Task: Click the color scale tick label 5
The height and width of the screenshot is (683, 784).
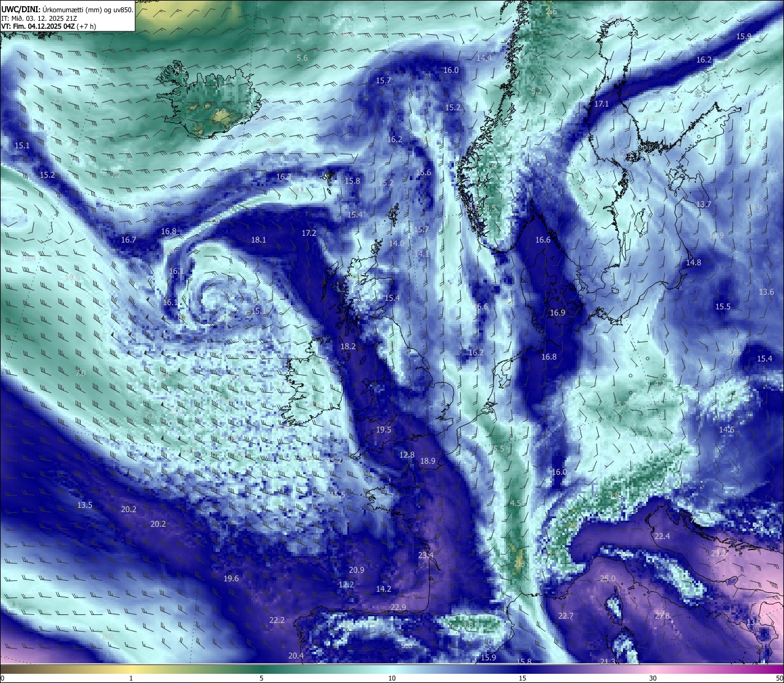Action: pyautogui.click(x=262, y=678)
